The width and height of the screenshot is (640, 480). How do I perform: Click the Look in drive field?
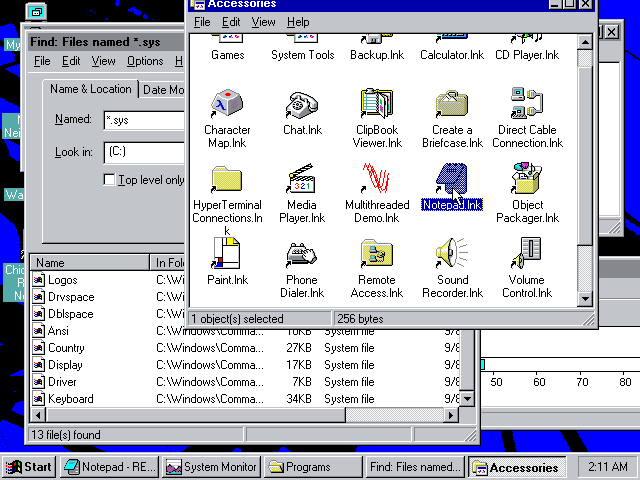(x=144, y=152)
